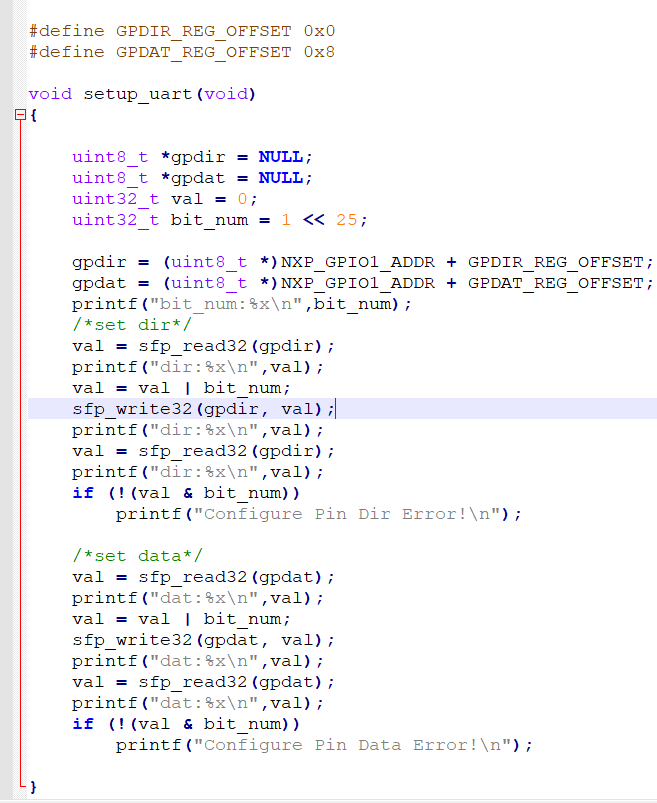
Task: Click "Configure Pin Data Error!" printf line
Action: 324,745
